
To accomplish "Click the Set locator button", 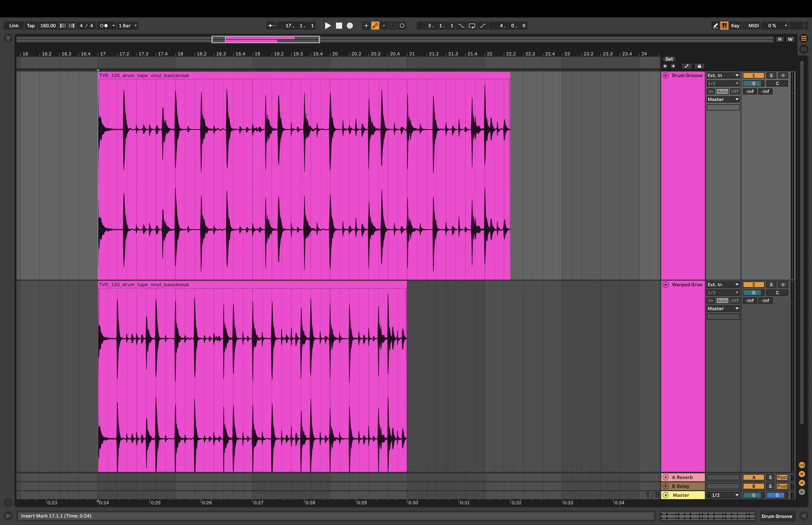I will coord(669,59).
